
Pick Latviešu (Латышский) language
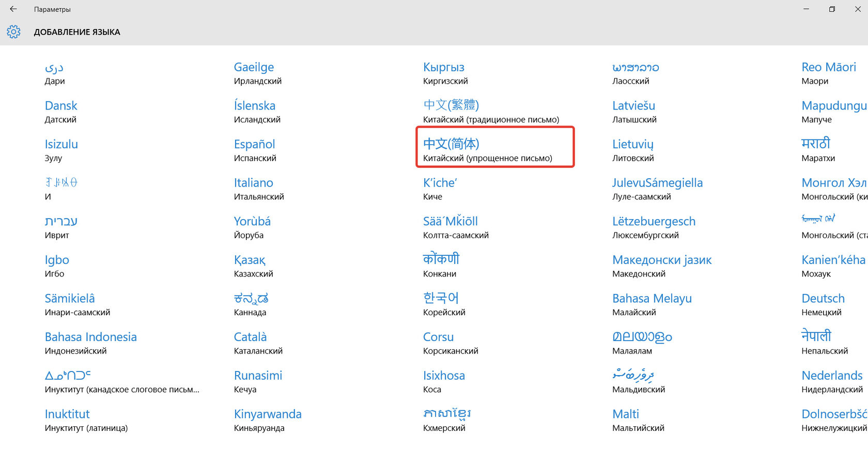[x=634, y=112]
